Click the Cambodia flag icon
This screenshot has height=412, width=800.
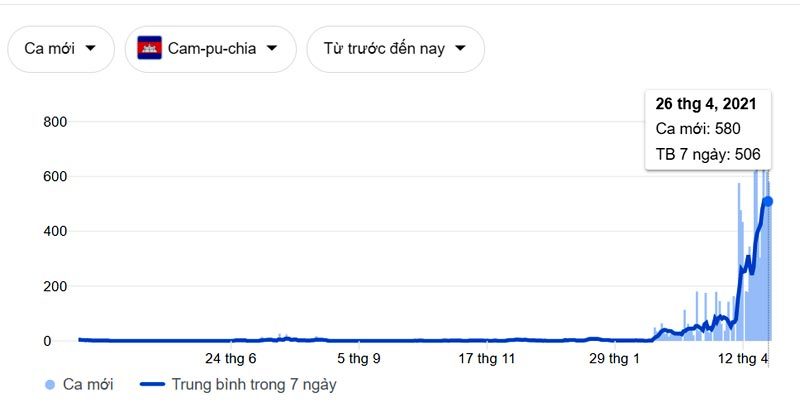150,48
